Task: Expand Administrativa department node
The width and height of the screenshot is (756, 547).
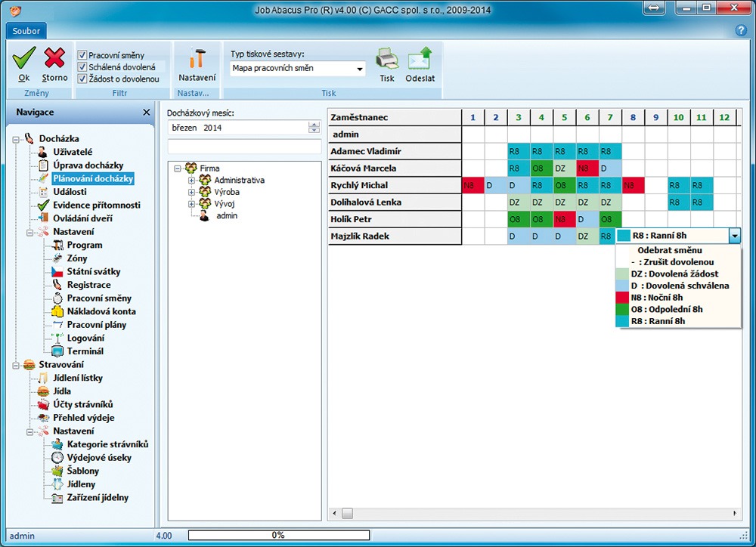Action: coord(191,181)
